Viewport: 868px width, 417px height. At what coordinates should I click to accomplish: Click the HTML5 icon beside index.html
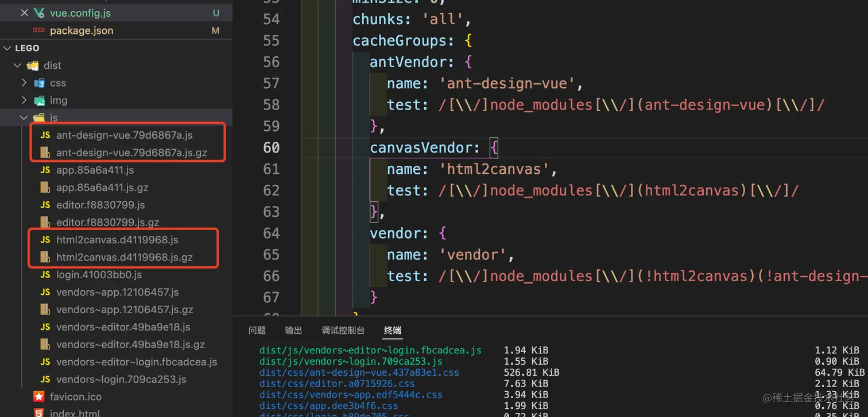38,413
